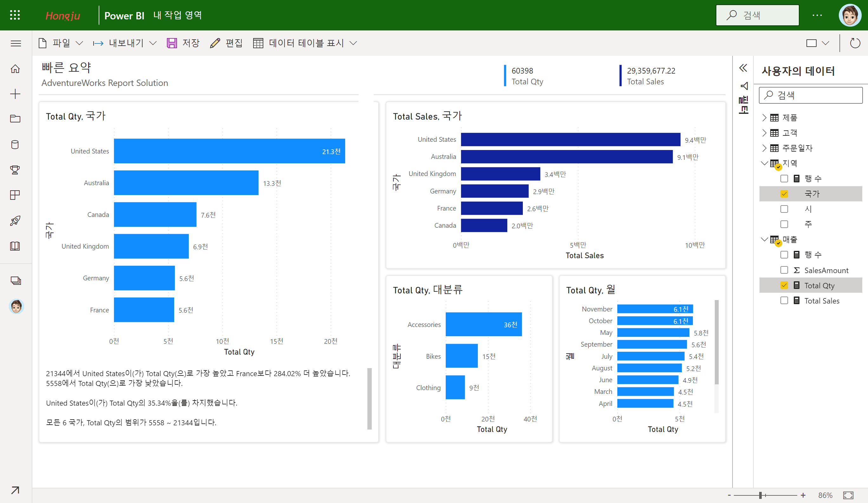This screenshot has height=503, width=868.
Task: Open the Data hub cylinder icon
Action: pos(15,145)
